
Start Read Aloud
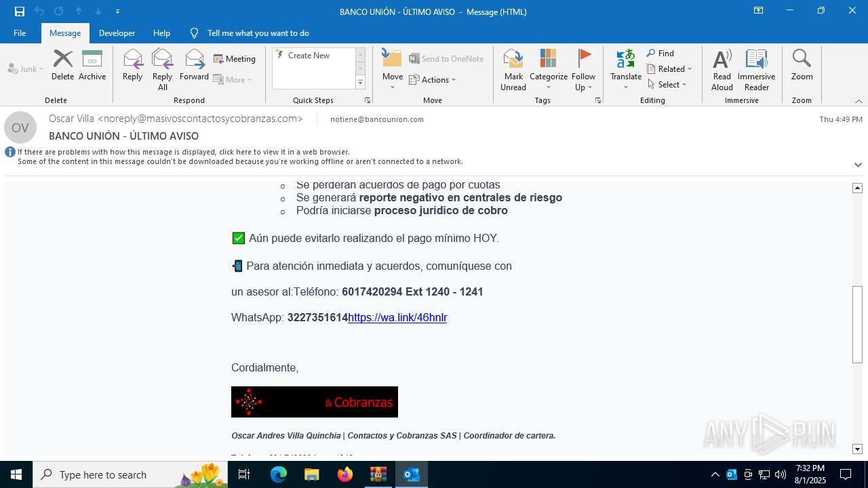coord(722,69)
